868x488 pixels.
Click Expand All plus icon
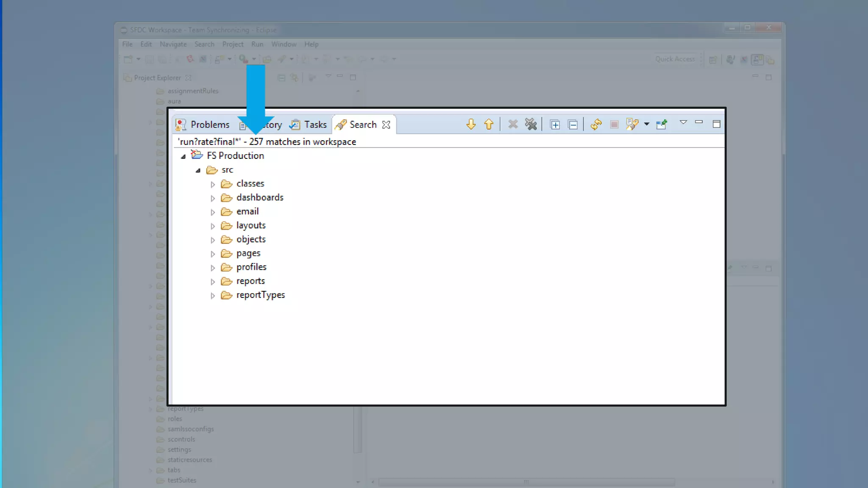tap(555, 125)
